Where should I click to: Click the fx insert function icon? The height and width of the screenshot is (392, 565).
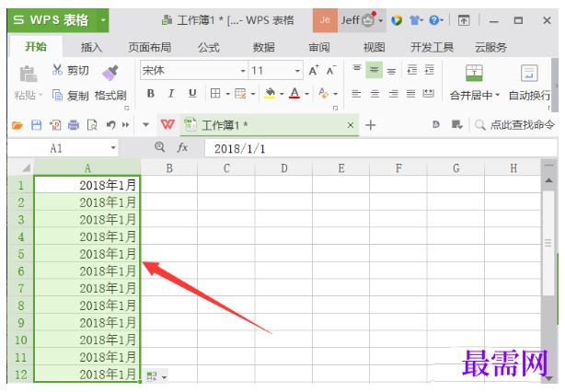tap(182, 147)
